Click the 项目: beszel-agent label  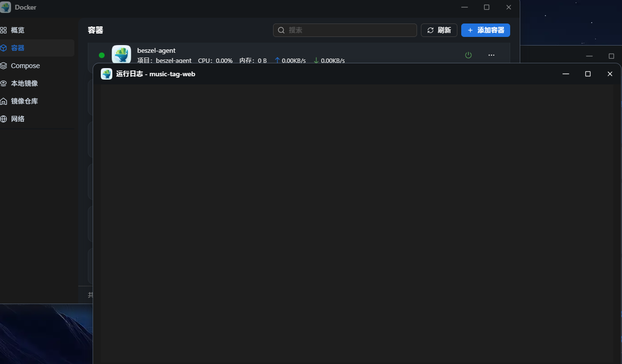pyautogui.click(x=164, y=60)
